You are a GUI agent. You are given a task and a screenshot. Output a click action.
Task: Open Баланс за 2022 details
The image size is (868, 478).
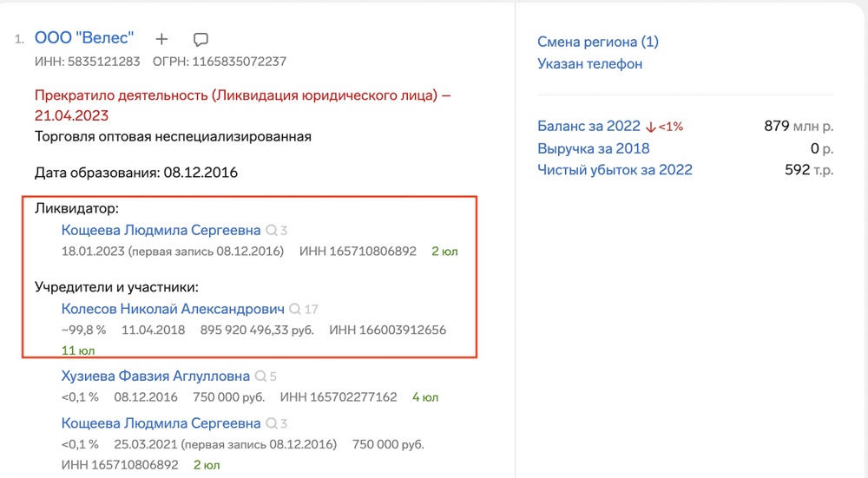(x=589, y=127)
